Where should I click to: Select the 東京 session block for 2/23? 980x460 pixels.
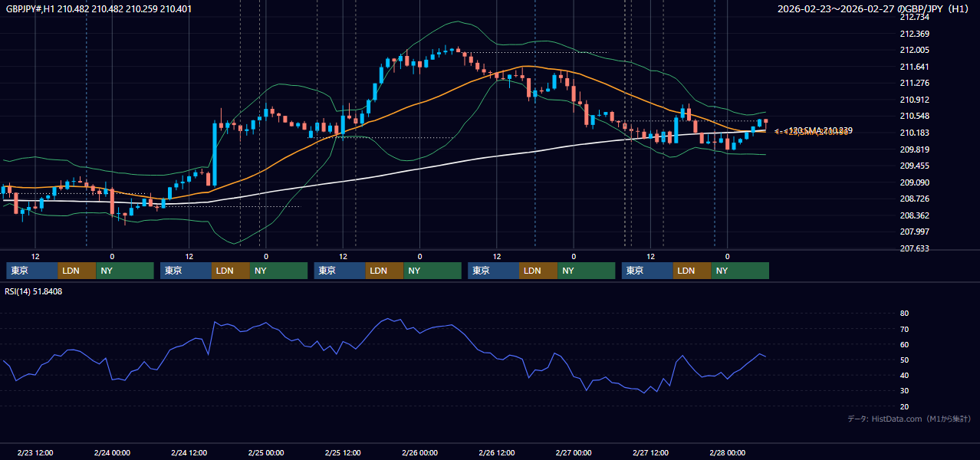tap(32, 271)
